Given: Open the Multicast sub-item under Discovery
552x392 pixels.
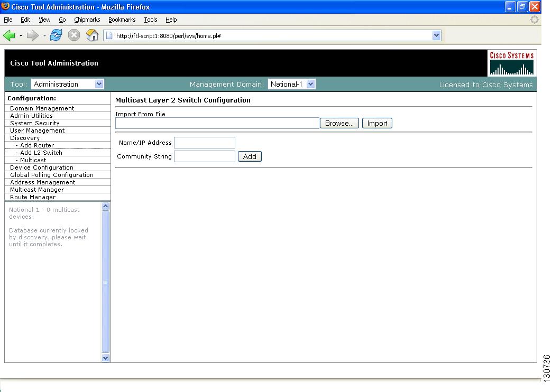Looking at the screenshot, I should [x=33, y=160].
